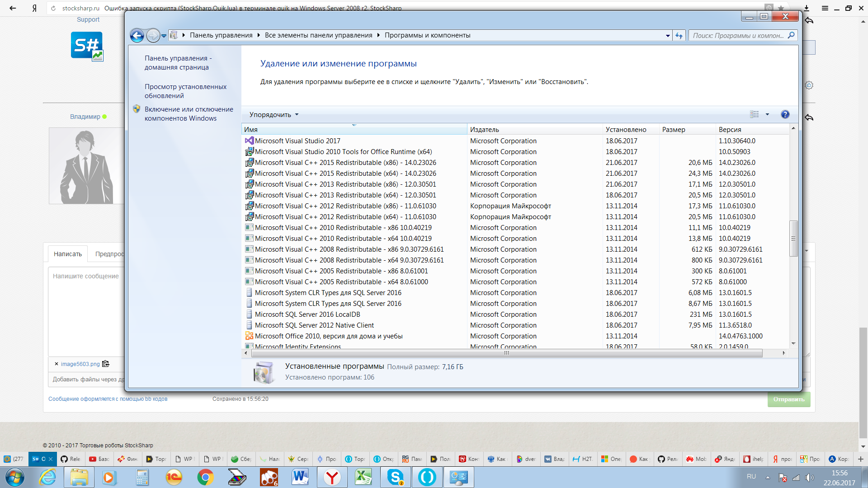Expand the view options dropdown arrow
This screenshot has width=868, height=488.
767,114
